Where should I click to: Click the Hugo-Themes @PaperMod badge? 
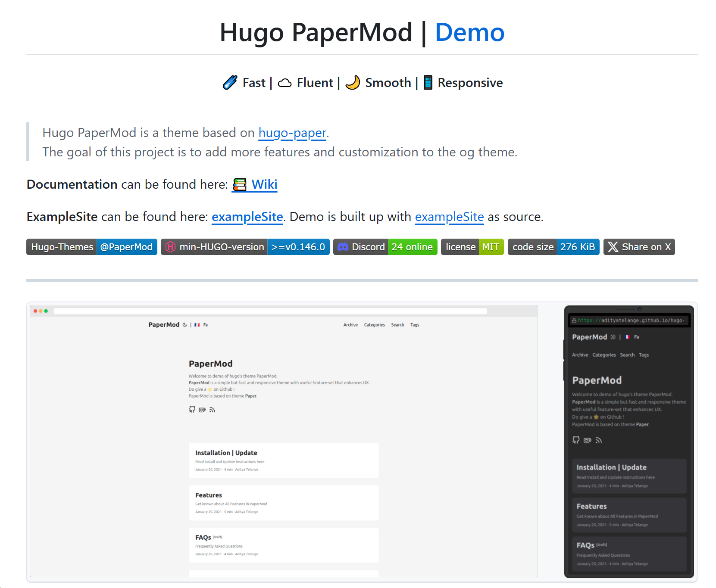[x=92, y=247]
